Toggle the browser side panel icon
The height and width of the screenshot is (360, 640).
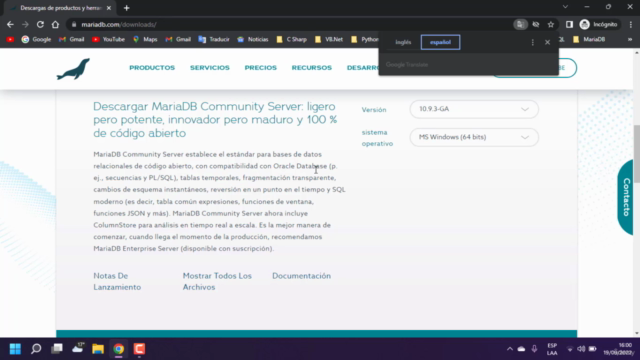pyautogui.click(x=569, y=24)
